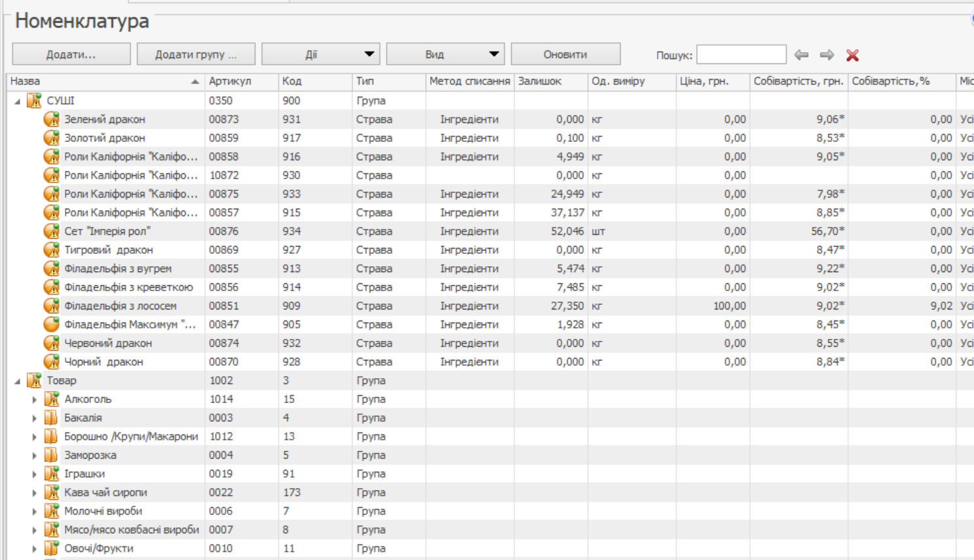Click the Мясо/мясо ковбасні вироби folder icon
This screenshot has height=560, width=974.
click(52, 529)
